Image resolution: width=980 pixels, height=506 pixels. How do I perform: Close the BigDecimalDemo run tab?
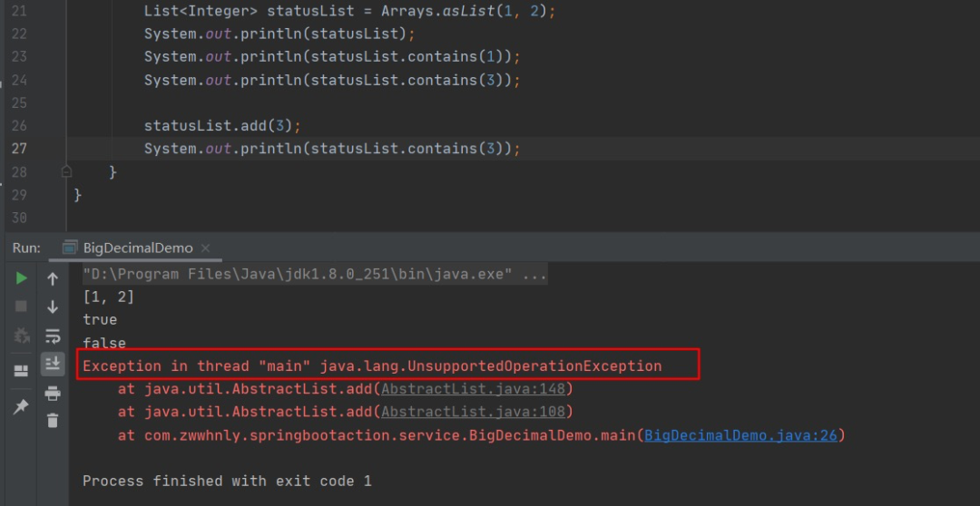[206, 248]
